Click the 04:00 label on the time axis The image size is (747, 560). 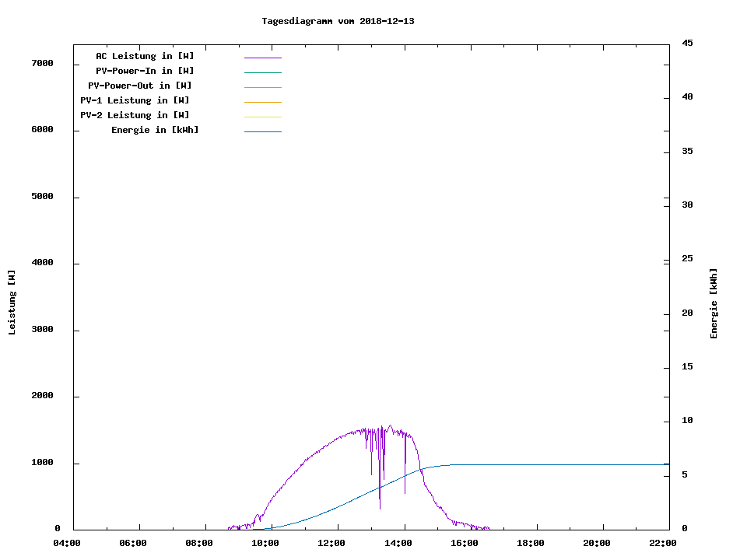67,543
